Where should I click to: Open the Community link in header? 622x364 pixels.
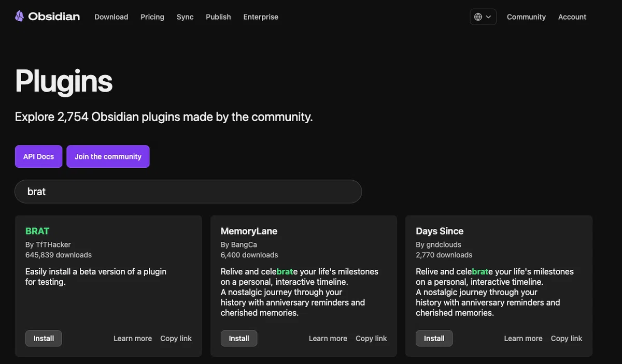pos(526,17)
